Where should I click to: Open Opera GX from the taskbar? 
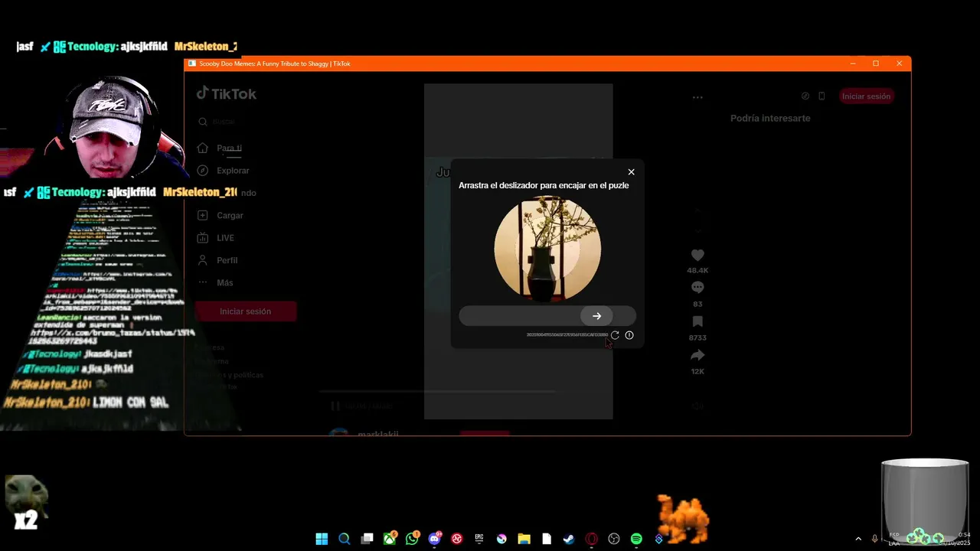click(x=591, y=539)
